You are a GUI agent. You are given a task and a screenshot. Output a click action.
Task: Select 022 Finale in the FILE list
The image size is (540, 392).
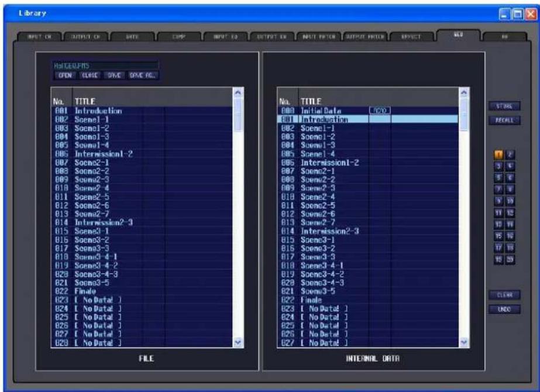(x=142, y=291)
